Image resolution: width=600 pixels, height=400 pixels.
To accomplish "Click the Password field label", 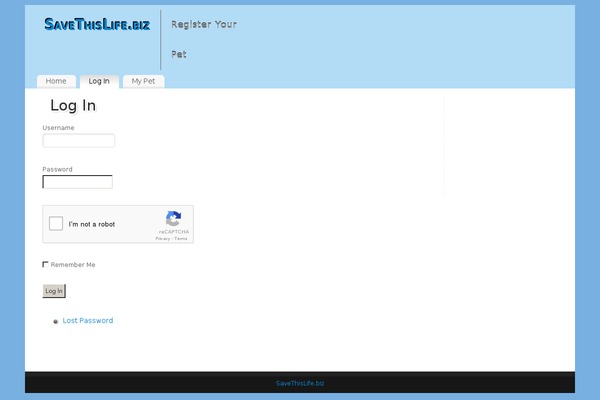I will tap(57, 169).
